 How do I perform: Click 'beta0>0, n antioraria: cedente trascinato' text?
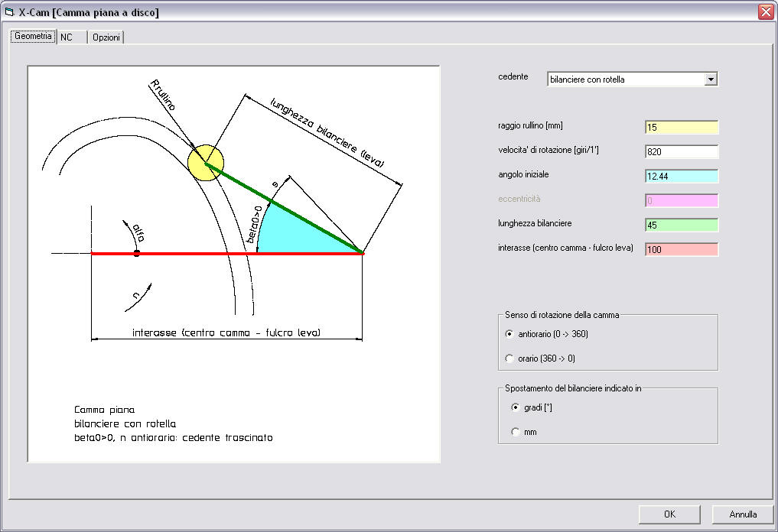(173, 438)
